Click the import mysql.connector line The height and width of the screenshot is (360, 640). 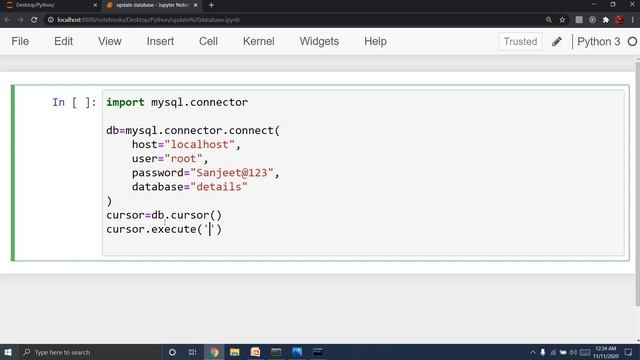177,102
